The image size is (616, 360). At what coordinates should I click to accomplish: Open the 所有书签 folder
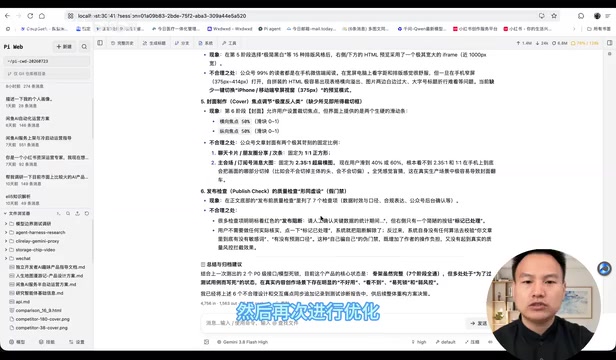(599, 29)
